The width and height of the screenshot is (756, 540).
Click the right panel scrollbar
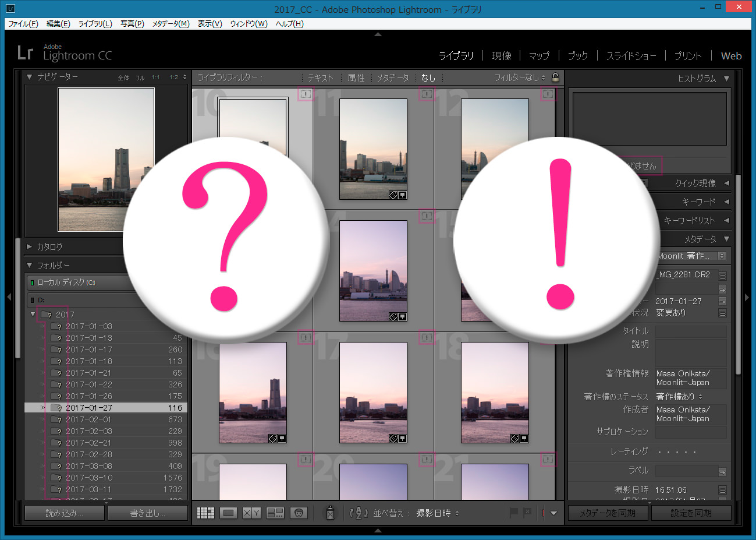click(739, 274)
